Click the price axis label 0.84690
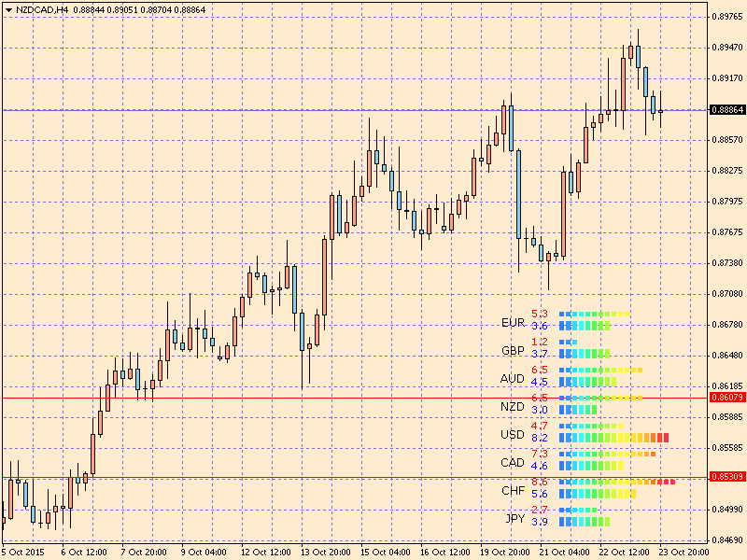Viewport: 747px width, 560px height. 727,540
